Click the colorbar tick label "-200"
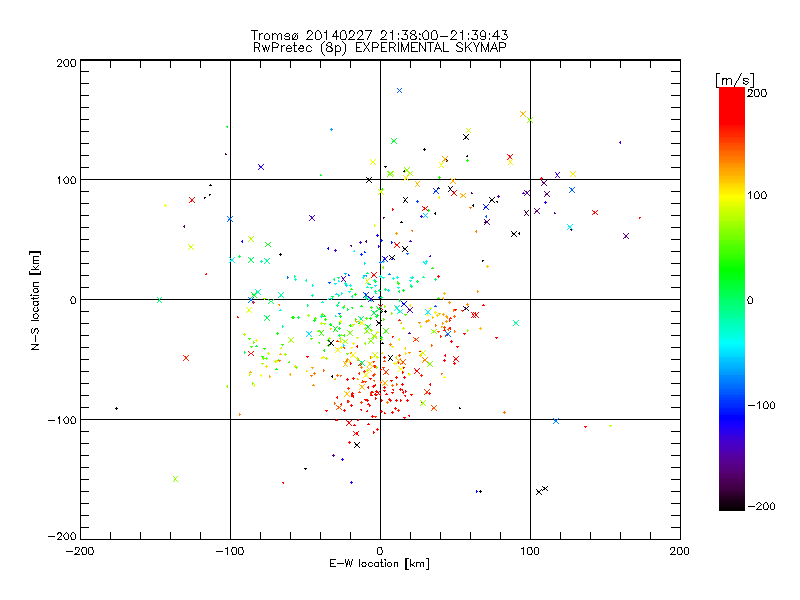This screenshot has width=800, height=600. tap(762, 506)
